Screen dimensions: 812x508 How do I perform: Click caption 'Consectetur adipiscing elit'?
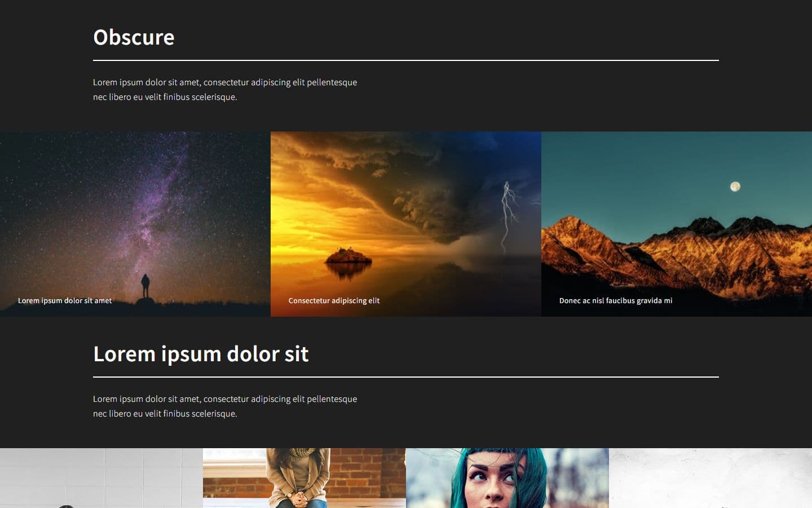point(334,301)
